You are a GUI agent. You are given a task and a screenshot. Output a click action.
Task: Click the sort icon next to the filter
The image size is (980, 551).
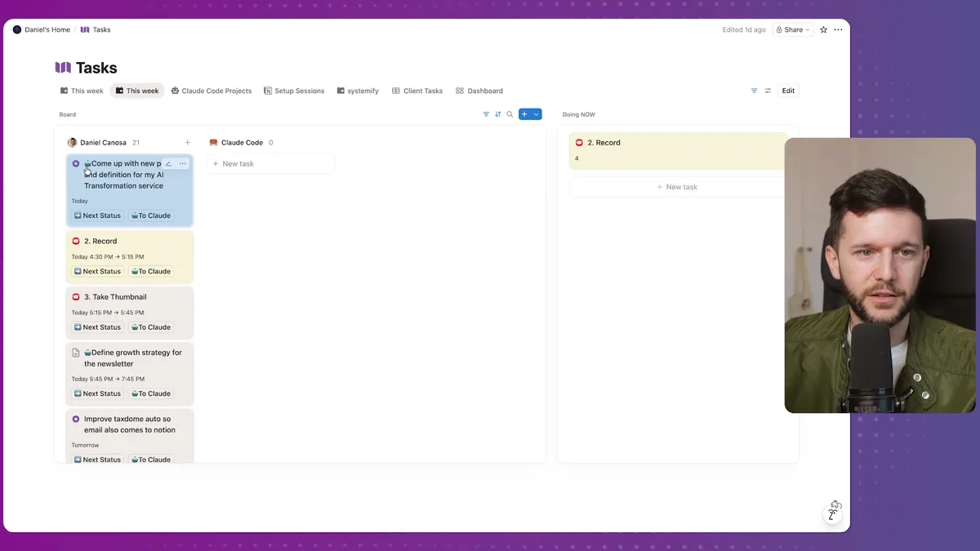pyautogui.click(x=497, y=114)
